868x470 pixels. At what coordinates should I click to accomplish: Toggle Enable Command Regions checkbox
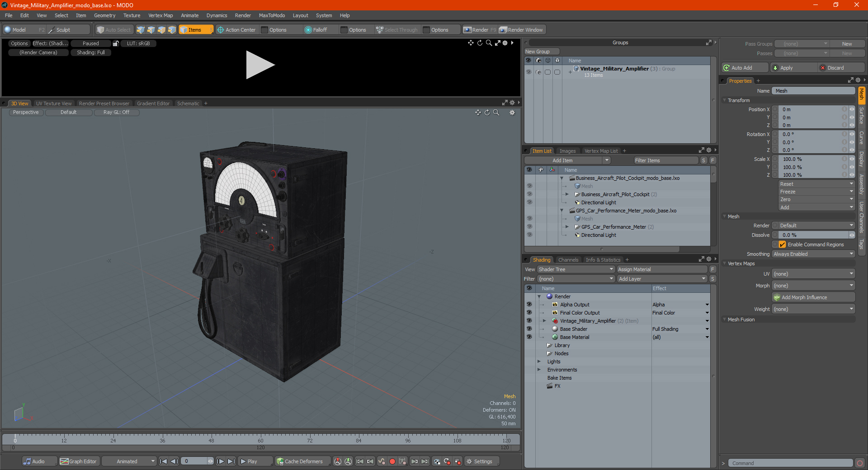(x=783, y=244)
